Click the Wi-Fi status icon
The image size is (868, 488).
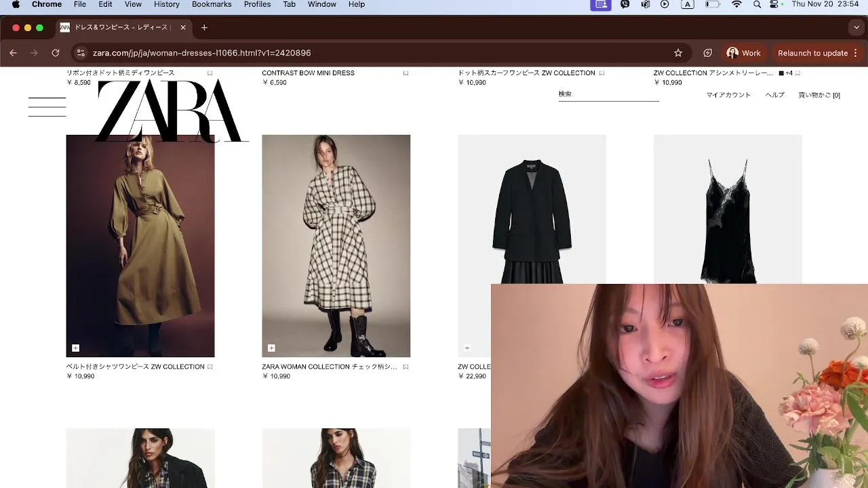click(x=736, y=5)
